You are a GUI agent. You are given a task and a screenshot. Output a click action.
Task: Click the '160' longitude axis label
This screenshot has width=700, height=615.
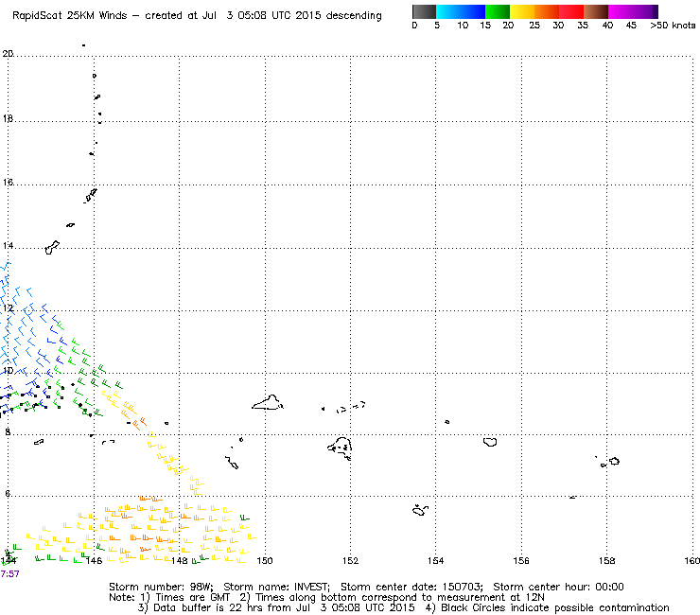click(x=691, y=560)
